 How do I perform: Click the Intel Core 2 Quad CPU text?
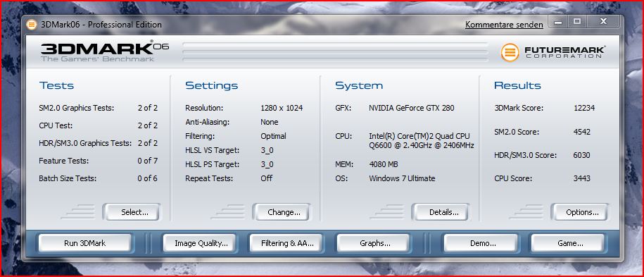tap(422, 141)
